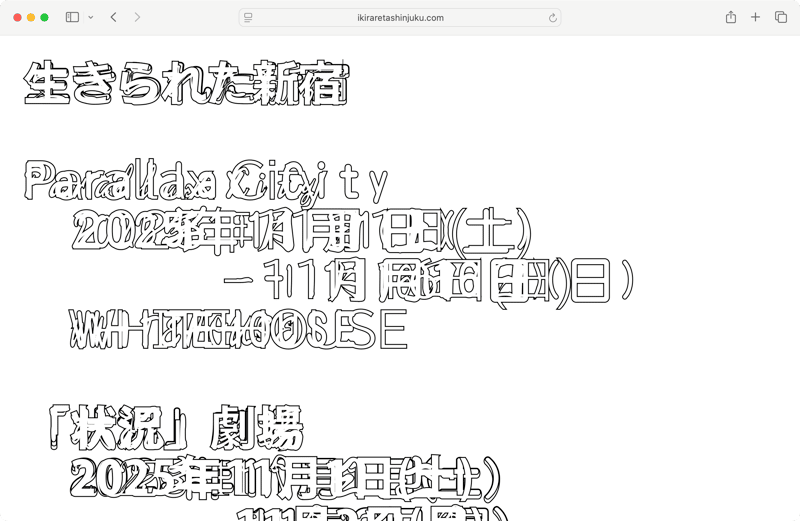The width and height of the screenshot is (800, 521).
Task: Show the tab overview
Action: (781, 17)
